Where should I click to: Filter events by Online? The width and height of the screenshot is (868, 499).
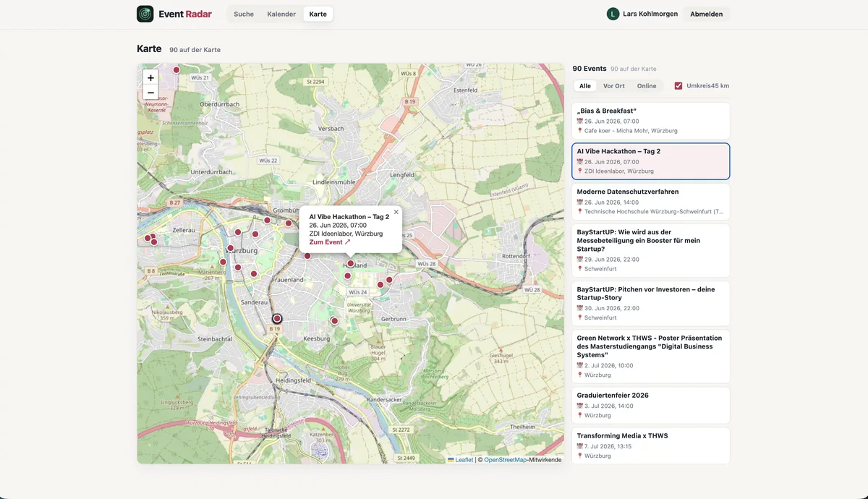pyautogui.click(x=647, y=86)
